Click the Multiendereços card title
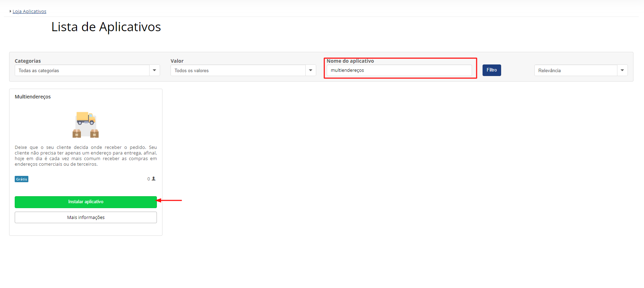Screen dimensions: 644x288 tap(33, 97)
